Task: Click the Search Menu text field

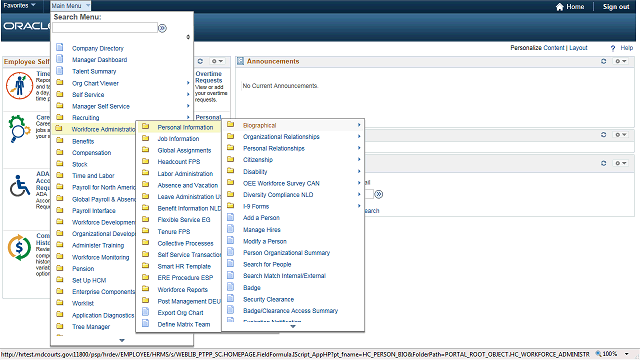Action: click(x=105, y=28)
